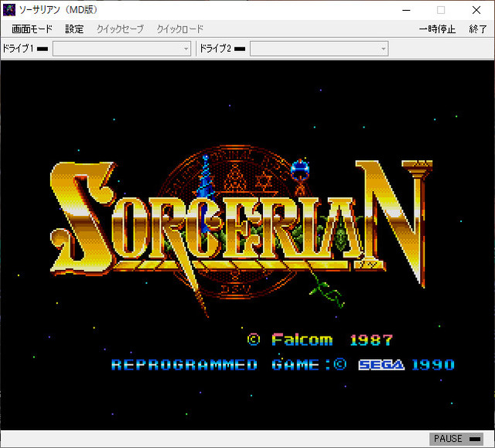
Task: Click the © Falcom 1987 text
Action: click(319, 340)
